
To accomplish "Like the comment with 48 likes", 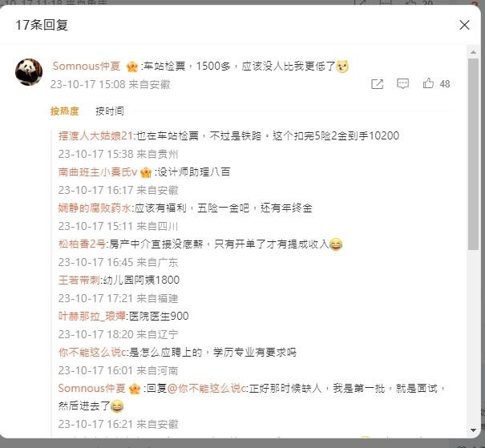I will tap(428, 83).
